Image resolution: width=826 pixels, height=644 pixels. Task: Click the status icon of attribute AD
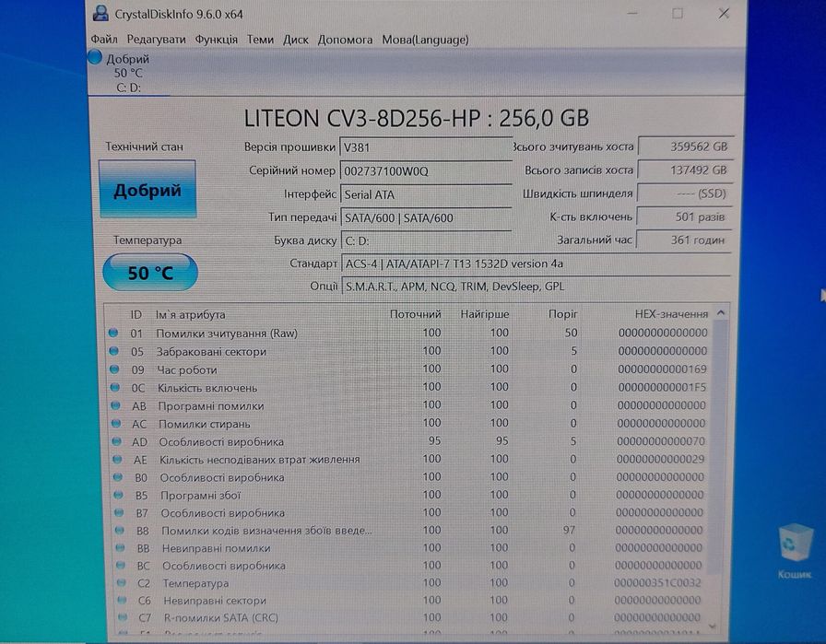(x=117, y=441)
